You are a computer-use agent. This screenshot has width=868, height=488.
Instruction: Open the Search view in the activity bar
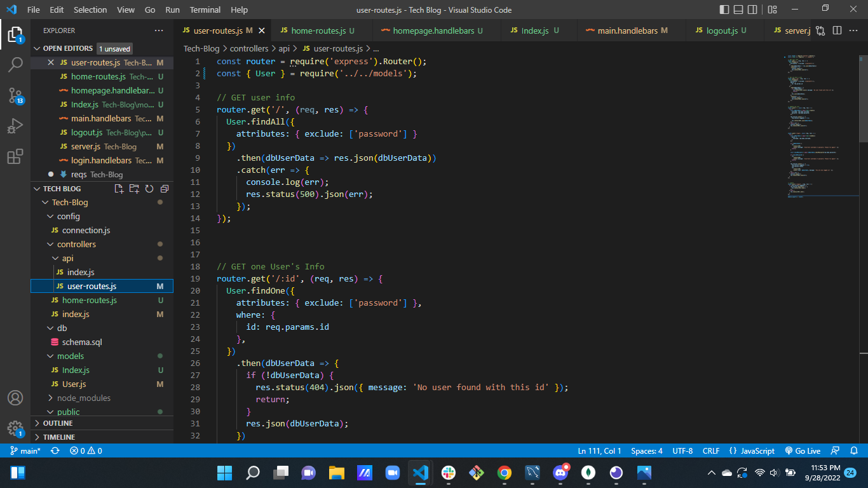(16, 64)
